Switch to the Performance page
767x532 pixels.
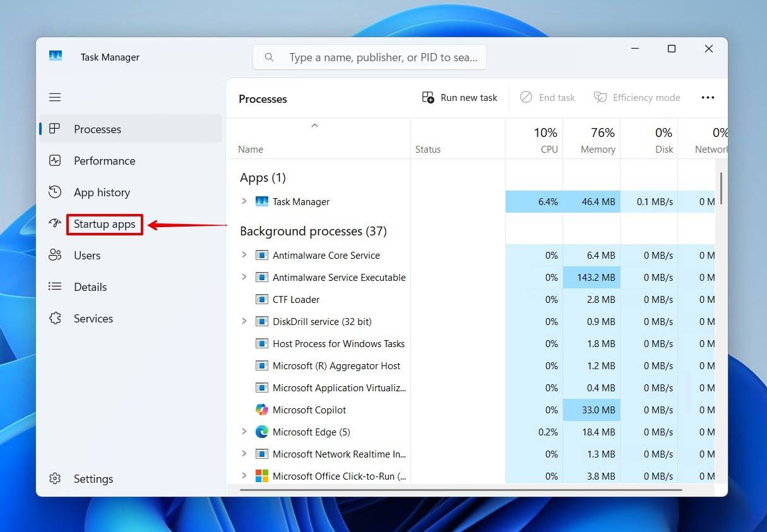[x=131, y=160]
